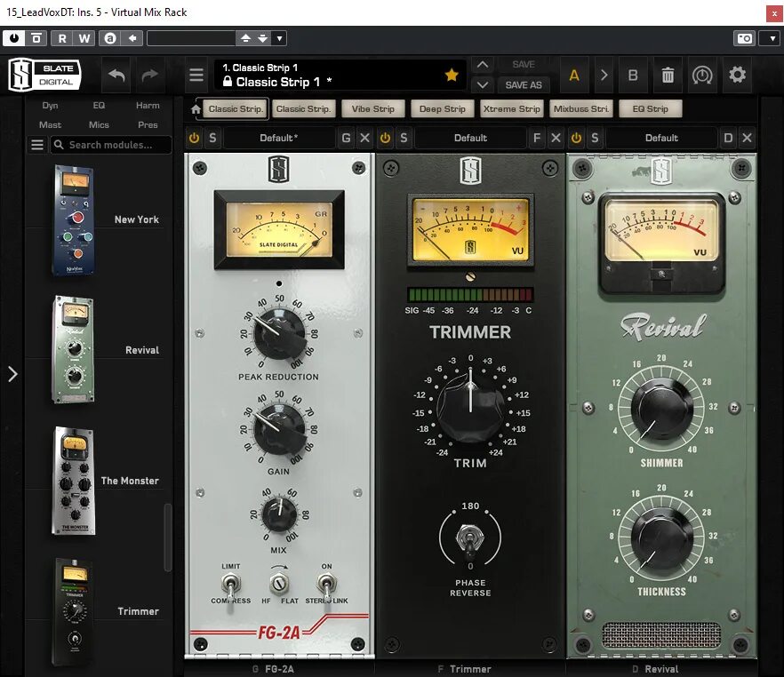Viewport: 784px width, 677px height.
Task: Go to next preset down chevron
Action: click(x=483, y=85)
